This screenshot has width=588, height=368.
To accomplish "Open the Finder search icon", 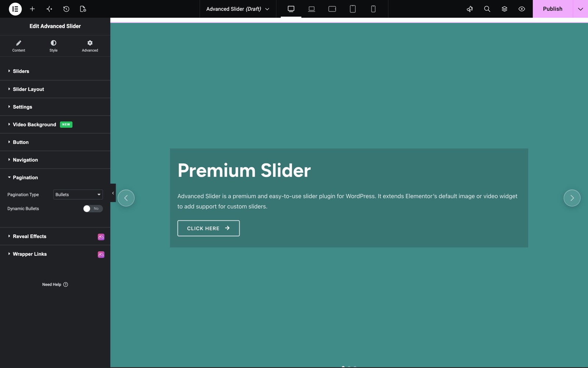I will point(487,9).
